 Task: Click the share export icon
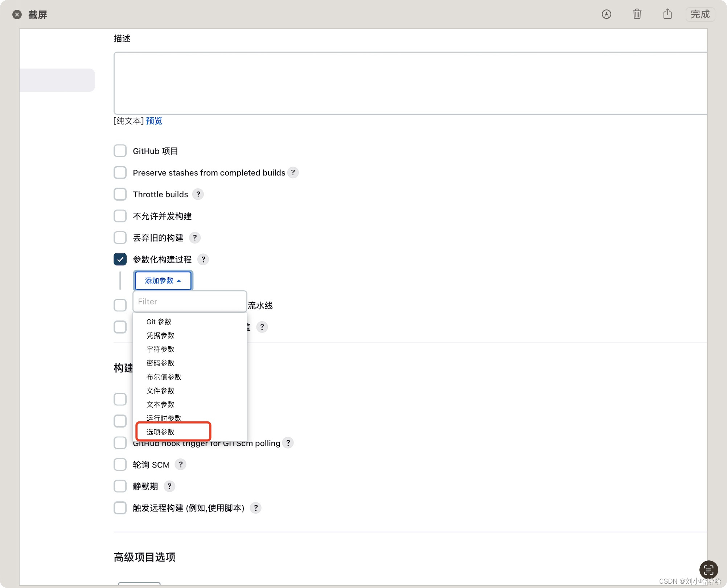coord(667,14)
